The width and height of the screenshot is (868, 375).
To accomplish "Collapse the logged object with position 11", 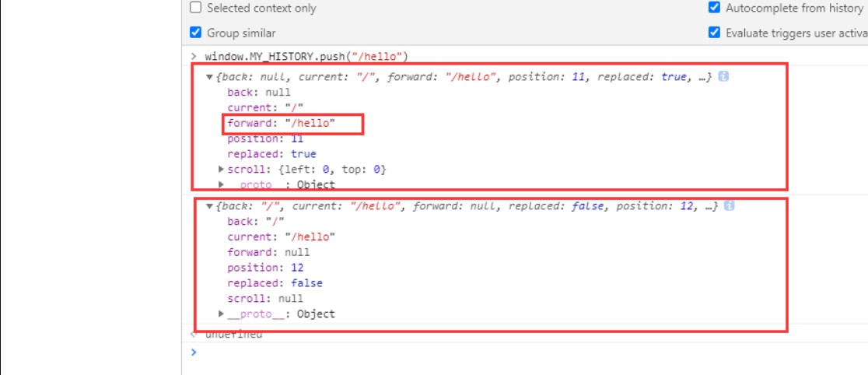I will click(209, 77).
